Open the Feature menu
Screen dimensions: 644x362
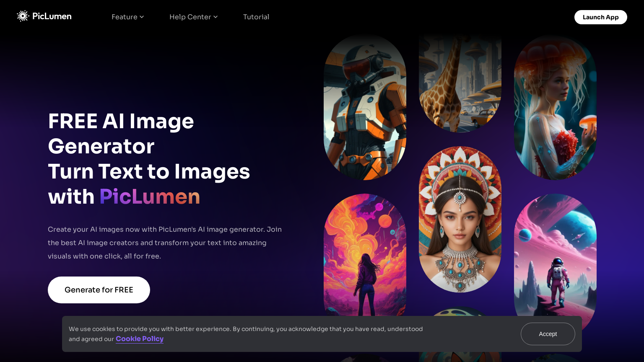pyautogui.click(x=125, y=17)
